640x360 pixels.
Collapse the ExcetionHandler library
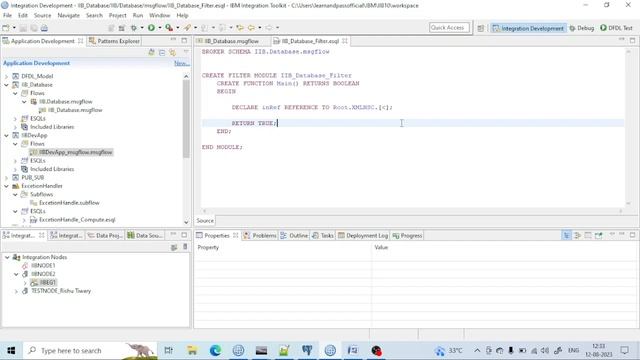pyautogui.click(x=6, y=186)
